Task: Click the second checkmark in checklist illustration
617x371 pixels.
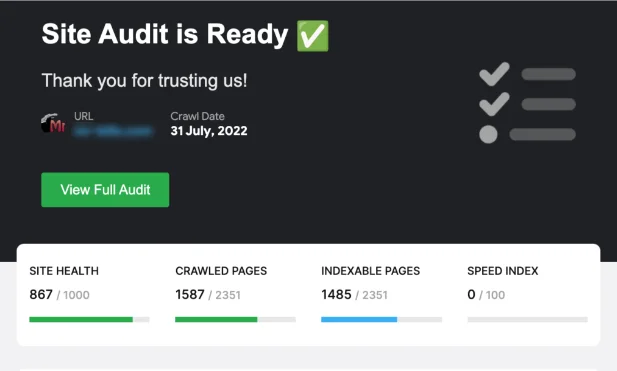Action: point(494,104)
